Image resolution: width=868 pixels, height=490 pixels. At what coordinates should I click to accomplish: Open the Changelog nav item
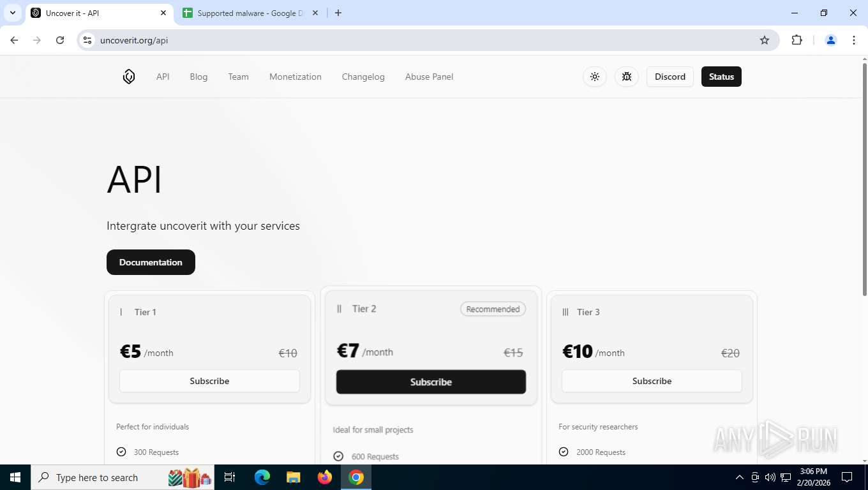click(363, 77)
